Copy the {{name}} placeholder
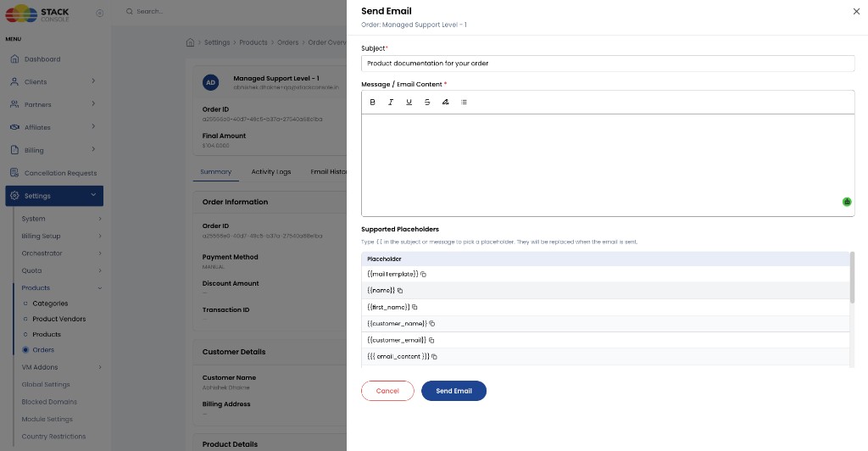The height and width of the screenshot is (451, 868). point(400,291)
